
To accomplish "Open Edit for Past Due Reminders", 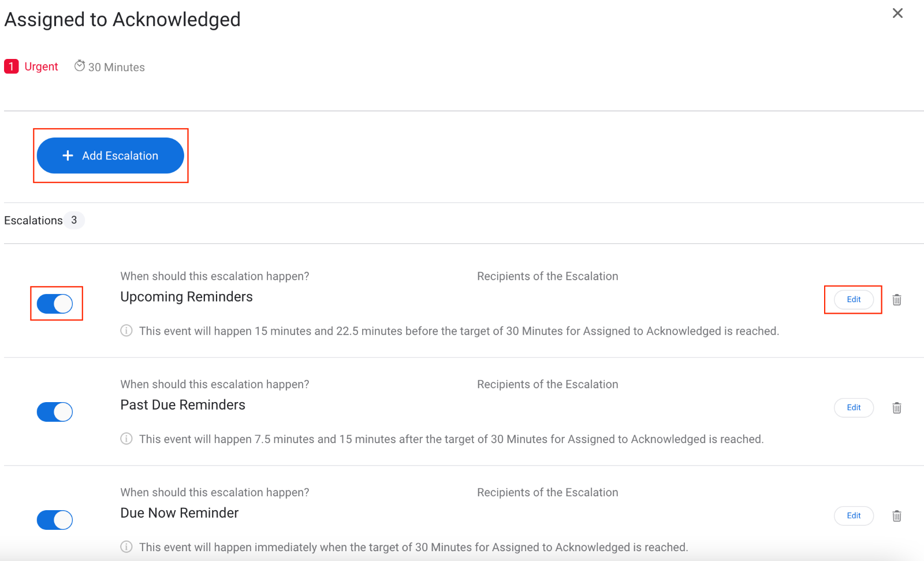I will 854,407.
